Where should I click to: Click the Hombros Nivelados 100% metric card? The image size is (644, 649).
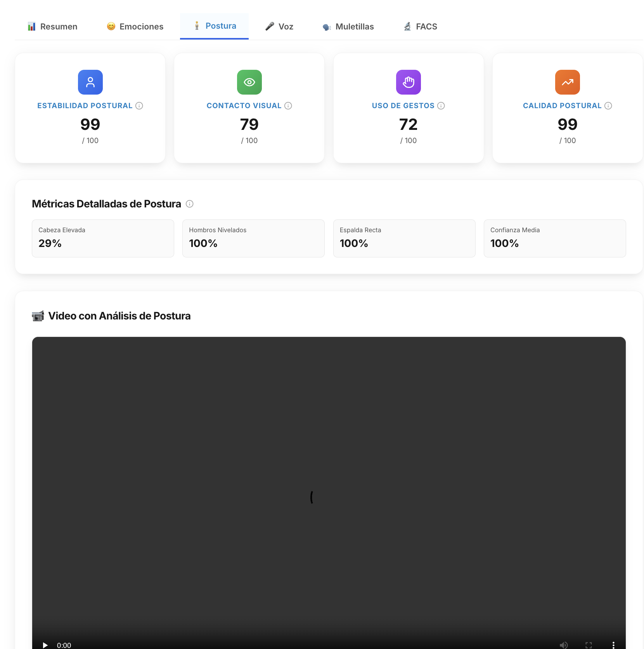(x=253, y=238)
